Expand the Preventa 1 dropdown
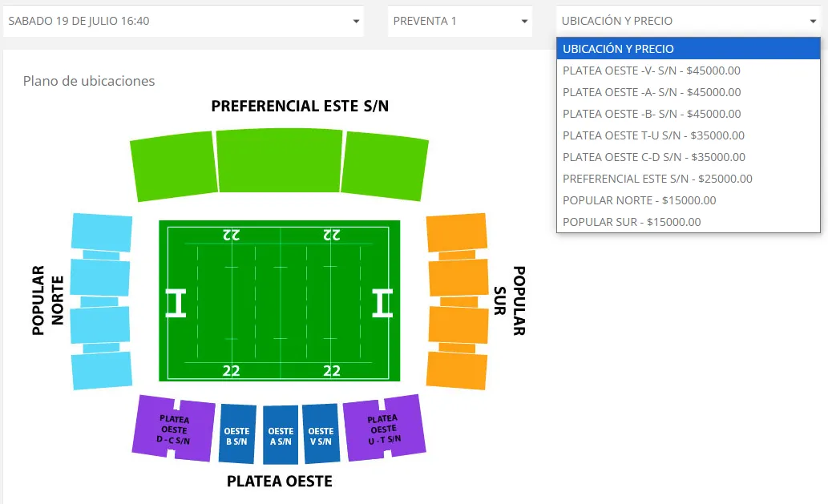Image resolution: width=828 pixels, height=504 pixels. 460,21
